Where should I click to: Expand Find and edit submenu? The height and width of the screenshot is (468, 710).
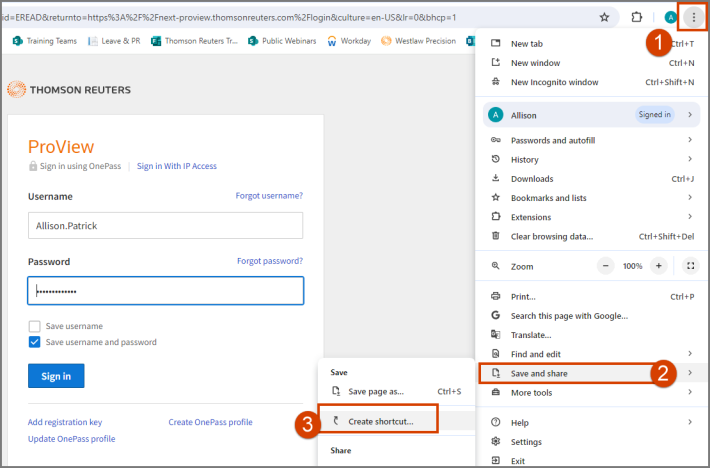tap(592, 354)
